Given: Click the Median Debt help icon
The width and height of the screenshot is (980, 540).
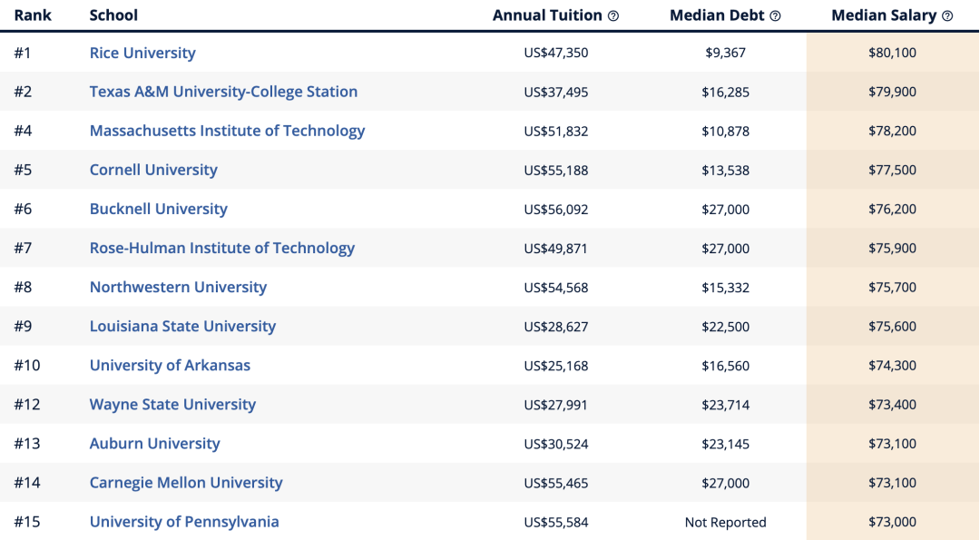Looking at the screenshot, I should point(775,16).
